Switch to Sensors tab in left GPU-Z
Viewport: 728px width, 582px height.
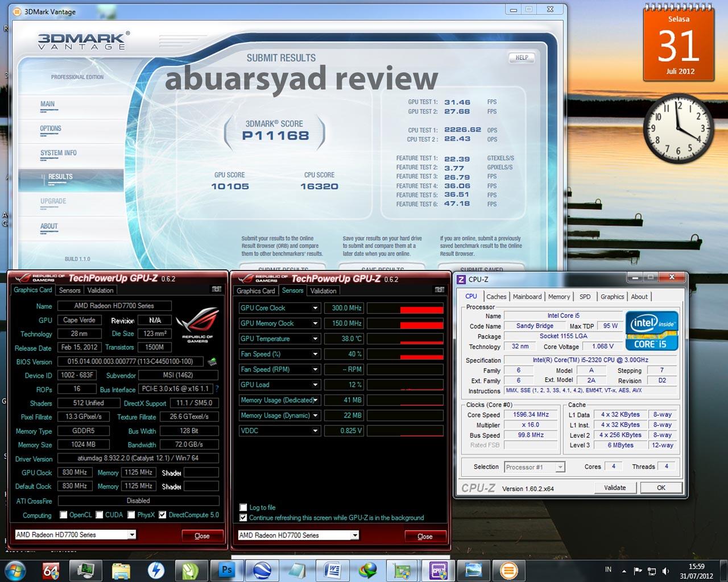pos(69,290)
